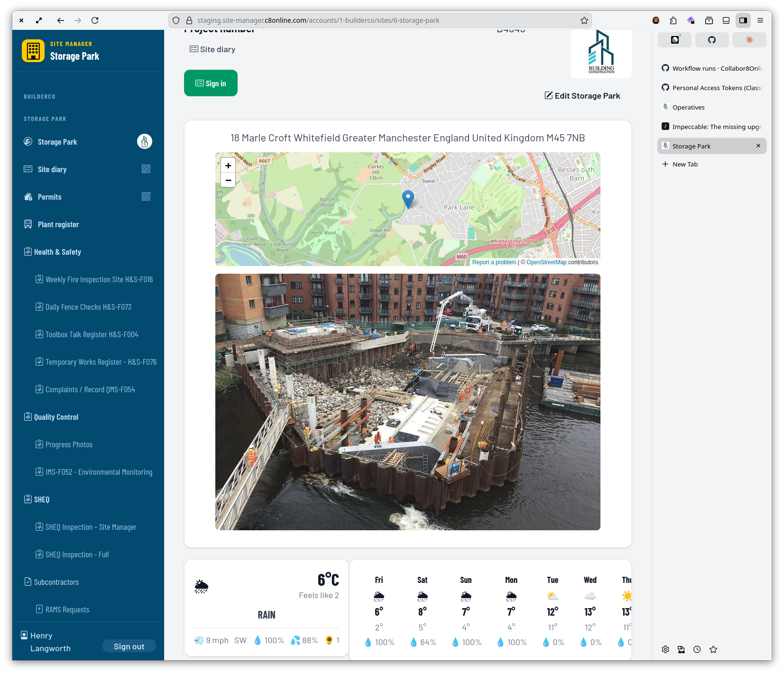Expand the Health & Safety section

pos(57,252)
